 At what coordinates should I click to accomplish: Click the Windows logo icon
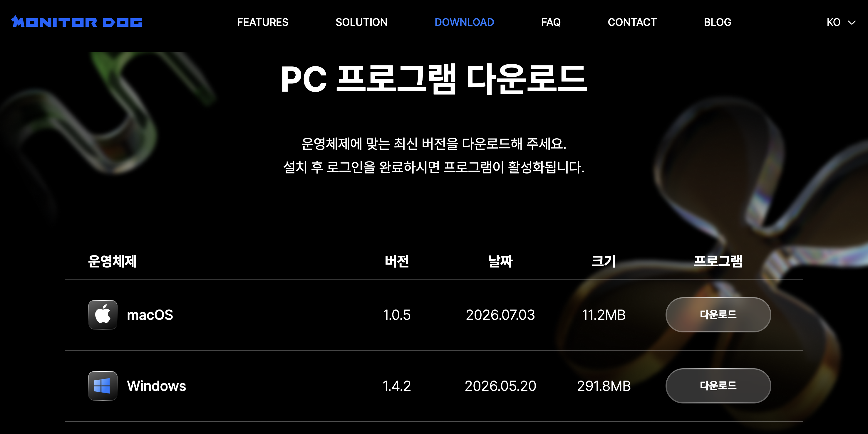click(103, 386)
